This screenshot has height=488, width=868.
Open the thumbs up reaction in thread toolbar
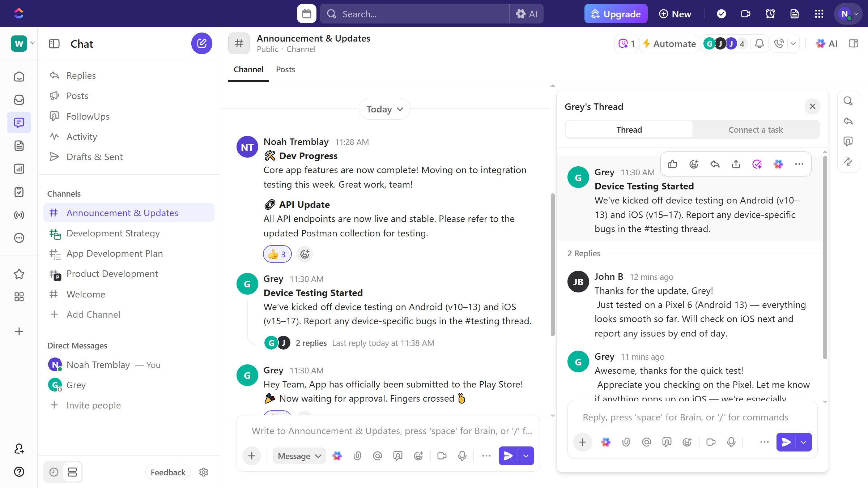(x=673, y=164)
